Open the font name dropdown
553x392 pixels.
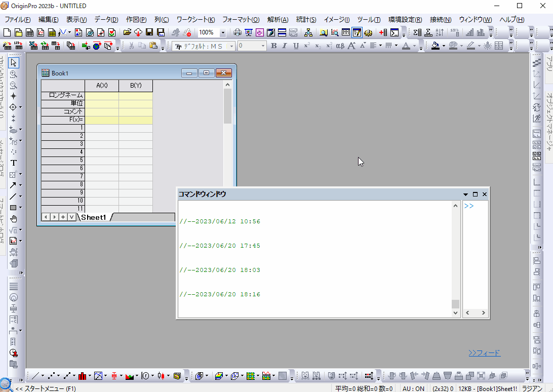tap(232, 46)
